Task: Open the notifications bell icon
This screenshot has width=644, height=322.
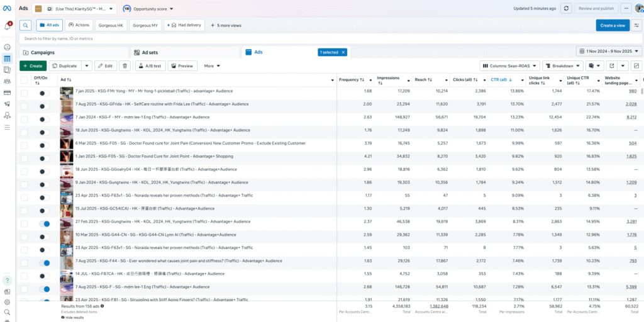Action: click(8, 26)
